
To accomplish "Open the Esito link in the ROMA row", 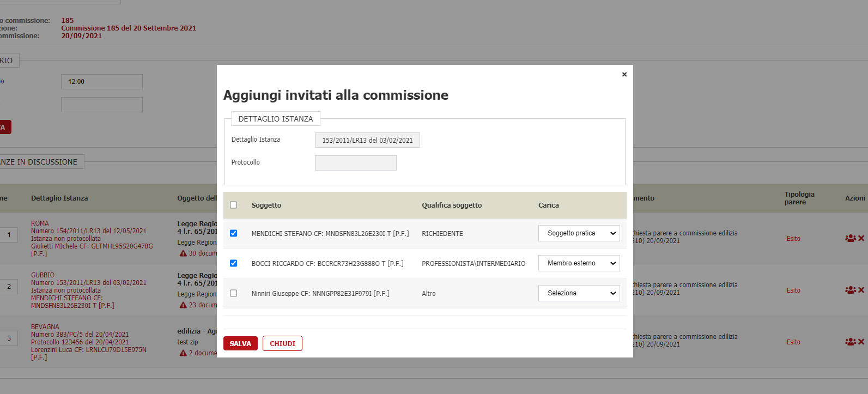I will 793,239.
